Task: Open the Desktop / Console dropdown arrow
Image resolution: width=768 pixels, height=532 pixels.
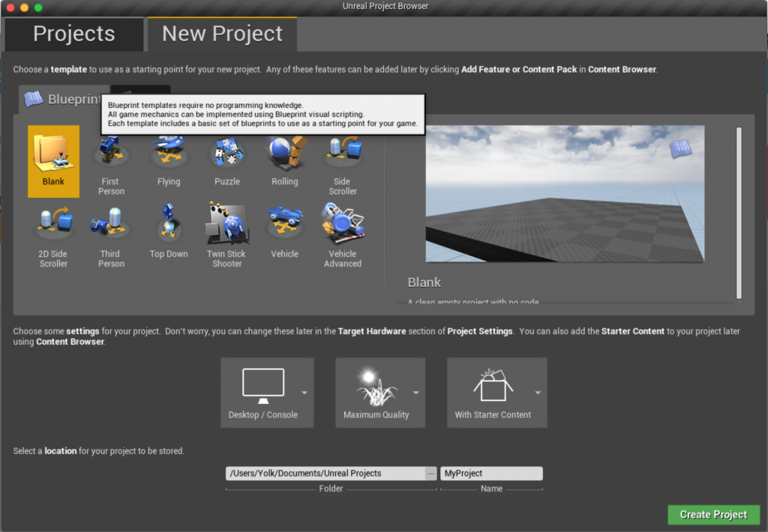Action: pyautogui.click(x=304, y=393)
